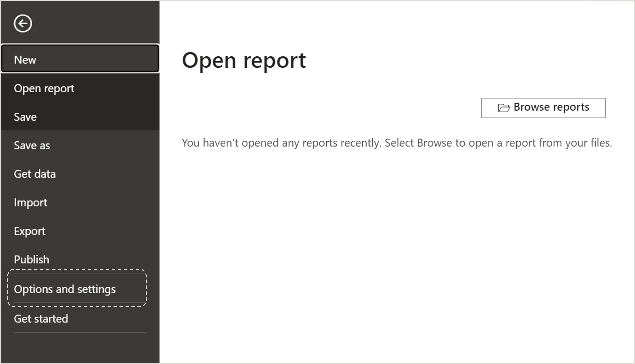
Task: Click the folder icon on Browse reports
Action: click(x=504, y=108)
